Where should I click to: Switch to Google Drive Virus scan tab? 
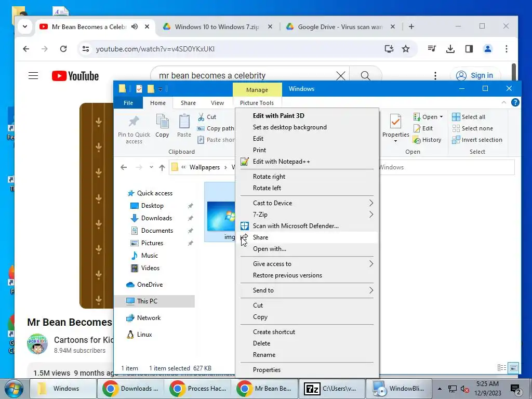[340, 26]
